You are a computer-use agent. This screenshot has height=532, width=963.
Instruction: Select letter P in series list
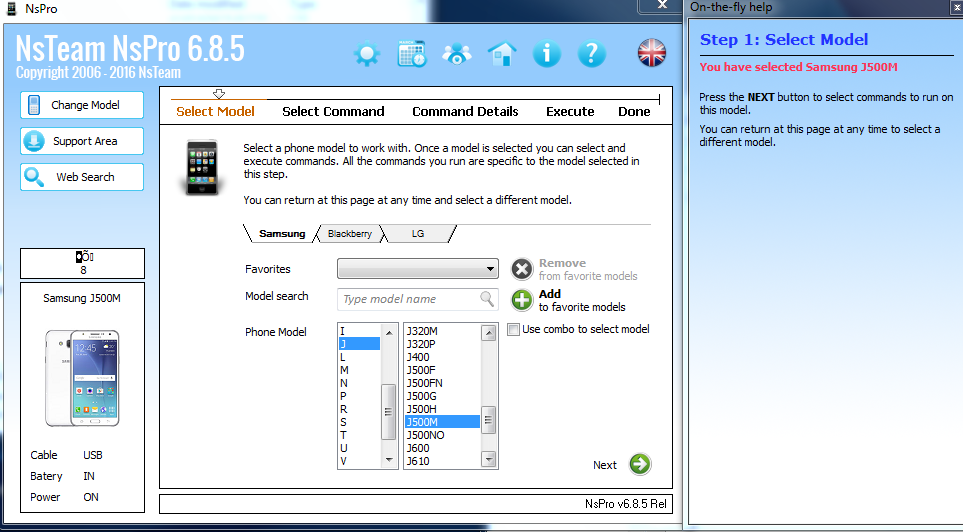tap(359, 396)
